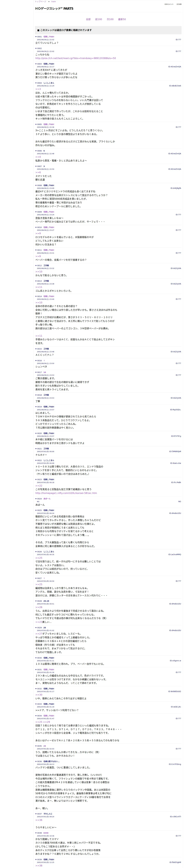Follow the >>10 anchor in post 0012

pos(39,272)
